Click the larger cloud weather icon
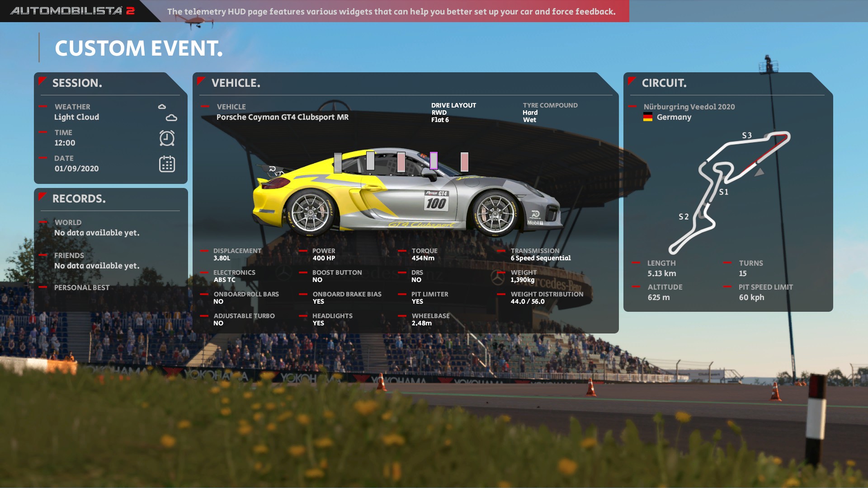This screenshot has width=868, height=488. [171, 118]
